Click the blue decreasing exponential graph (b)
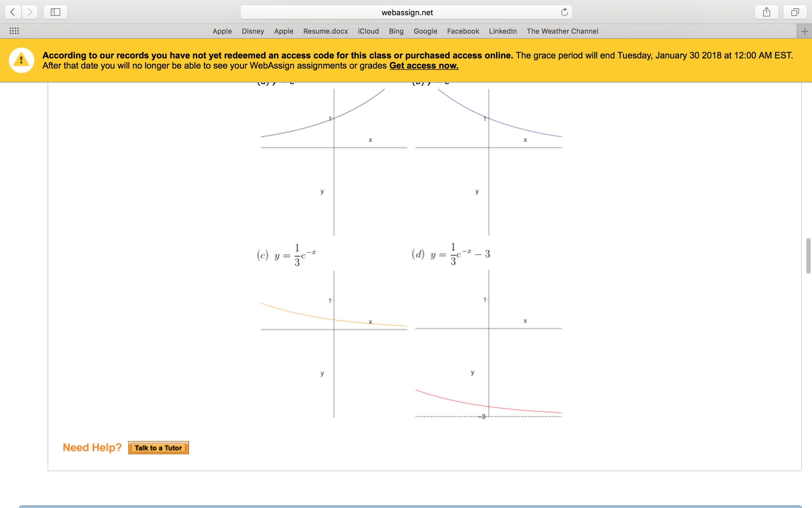This screenshot has width=812, height=508. (x=488, y=162)
